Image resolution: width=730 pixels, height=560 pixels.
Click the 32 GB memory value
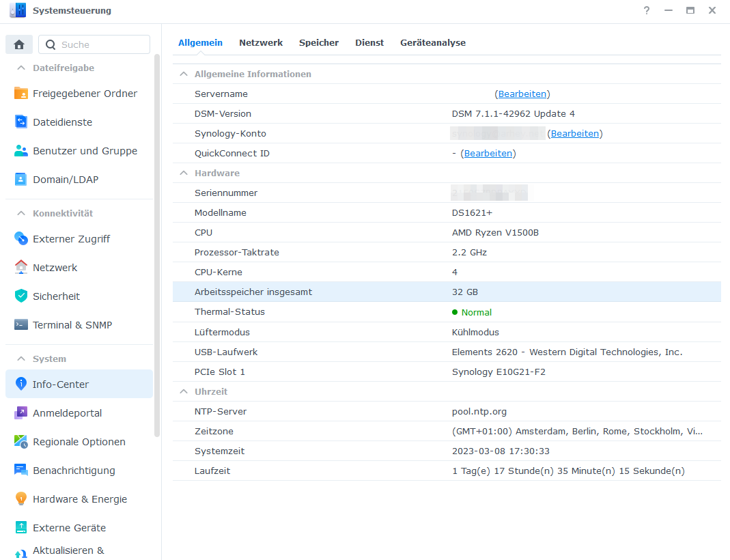pyautogui.click(x=464, y=292)
